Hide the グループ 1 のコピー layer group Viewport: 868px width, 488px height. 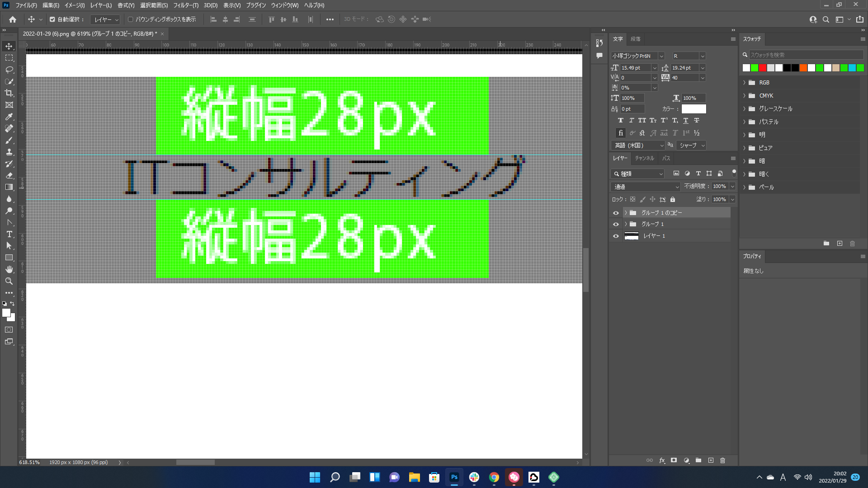click(x=616, y=213)
